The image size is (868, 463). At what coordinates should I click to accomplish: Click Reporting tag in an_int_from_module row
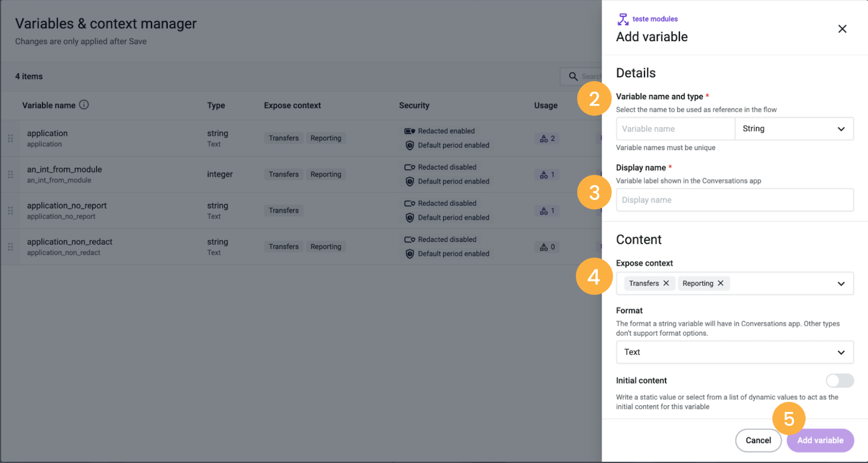[x=325, y=174]
